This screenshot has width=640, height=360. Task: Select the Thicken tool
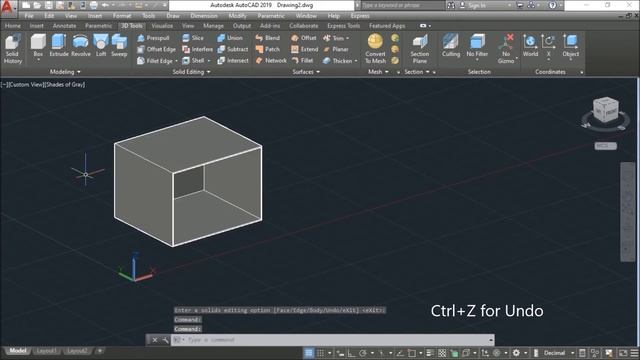[x=337, y=61]
